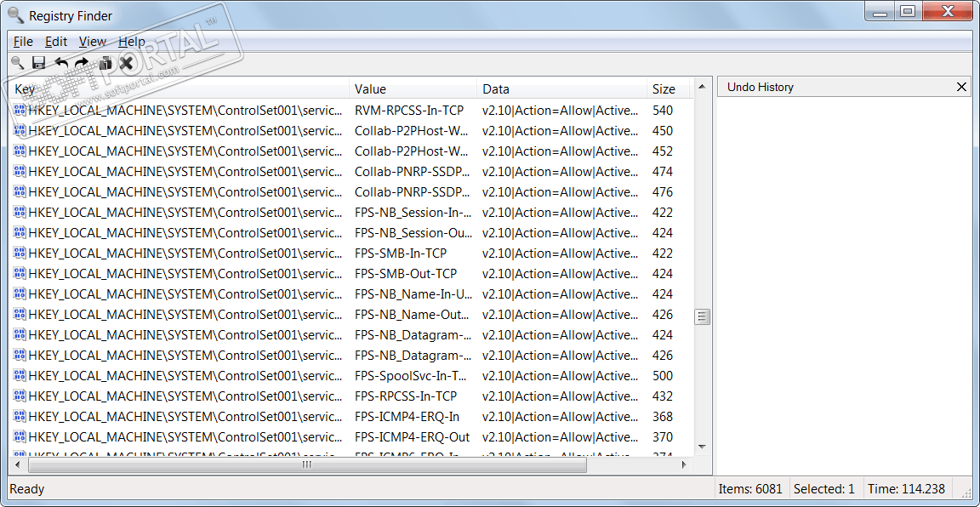
Task: Sort by the Data column header
Action: pos(561,88)
